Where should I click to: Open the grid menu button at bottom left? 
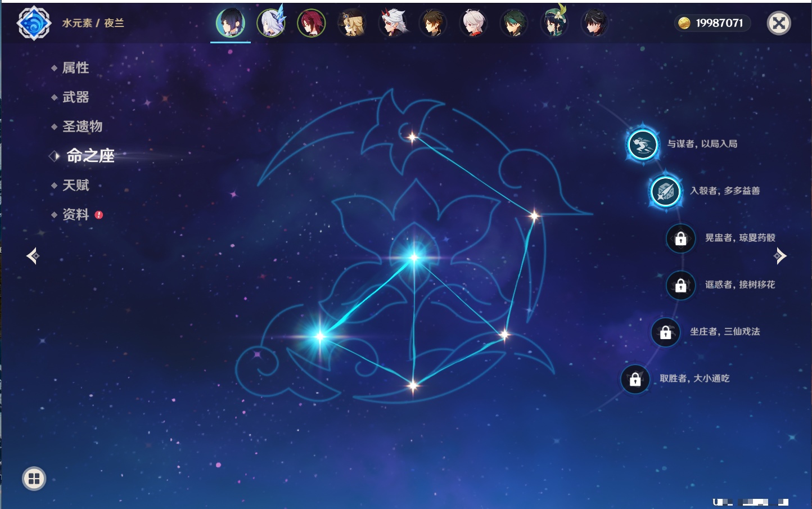[34, 479]
